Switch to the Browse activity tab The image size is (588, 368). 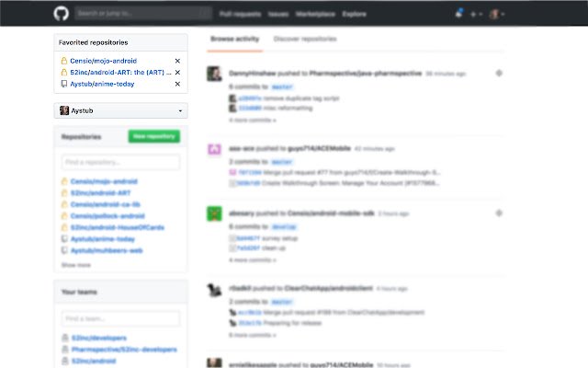pyautogui.click(x=235, y=39)
